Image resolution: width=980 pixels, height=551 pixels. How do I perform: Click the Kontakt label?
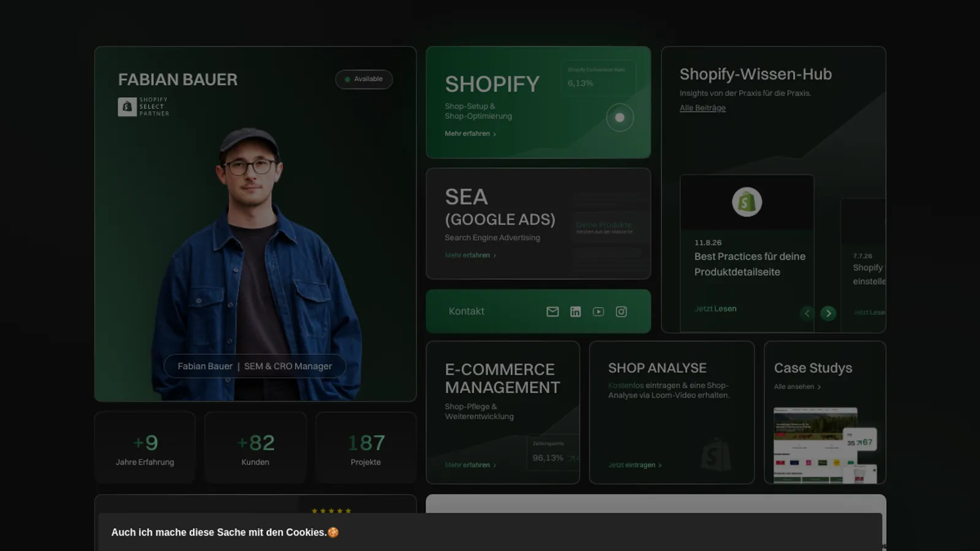[466, 311]
